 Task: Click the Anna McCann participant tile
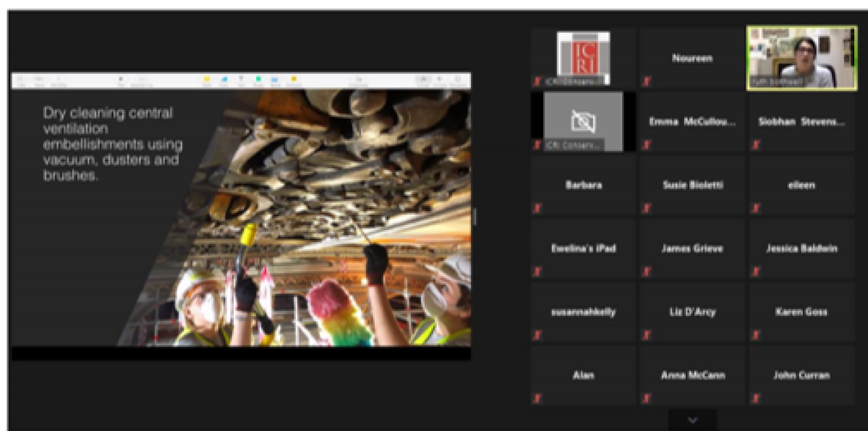[692, 376]
